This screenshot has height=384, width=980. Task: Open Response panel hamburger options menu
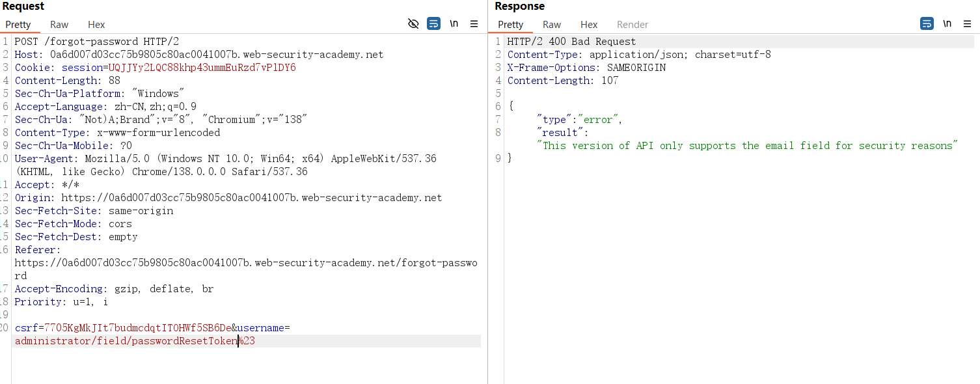coord(968,24)
